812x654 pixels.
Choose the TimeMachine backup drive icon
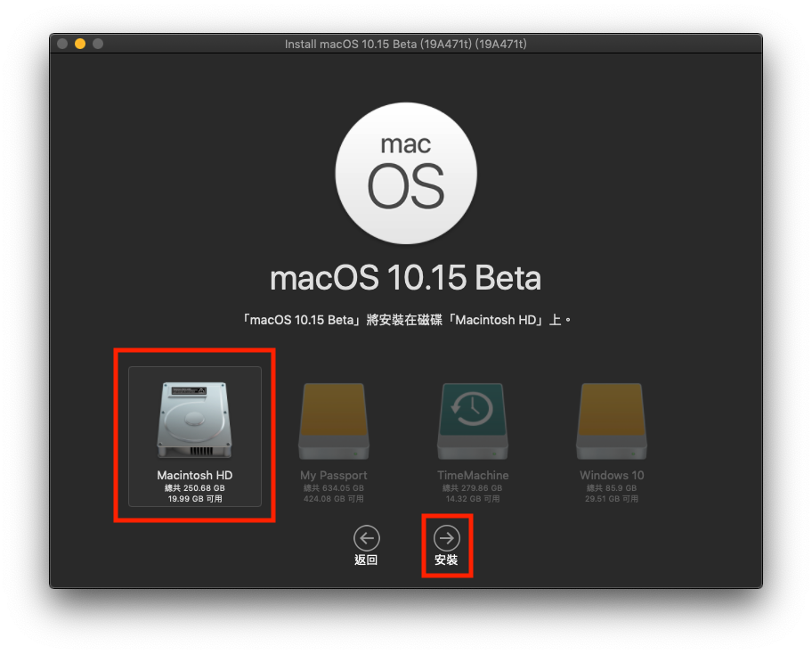(472, 421)
